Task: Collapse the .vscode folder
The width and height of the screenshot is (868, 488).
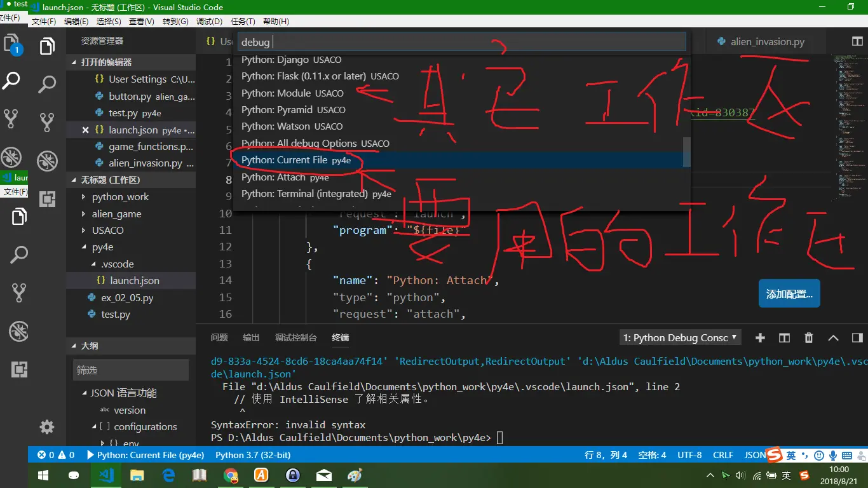Action: (x=131, y=264)
